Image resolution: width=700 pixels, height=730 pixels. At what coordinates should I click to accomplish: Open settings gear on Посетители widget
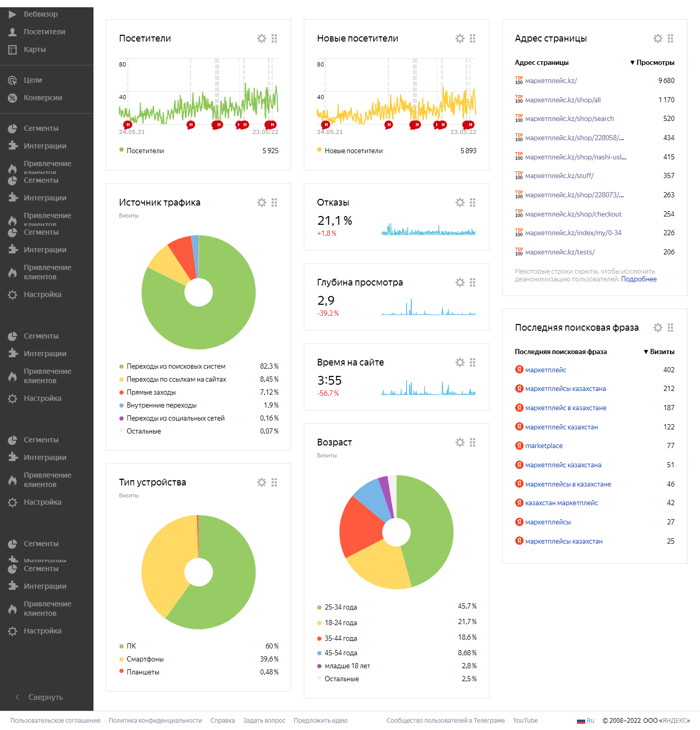click(x=262, y=38)
